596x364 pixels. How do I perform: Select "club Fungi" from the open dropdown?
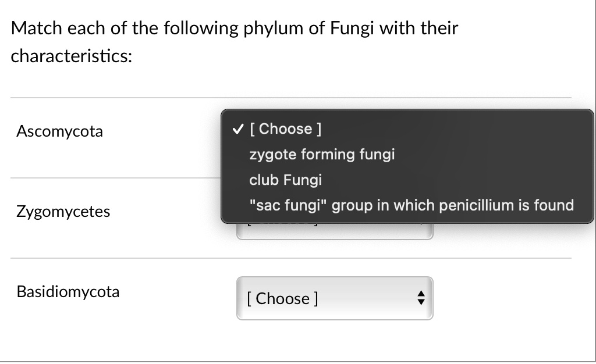click(x=285, y=180)
